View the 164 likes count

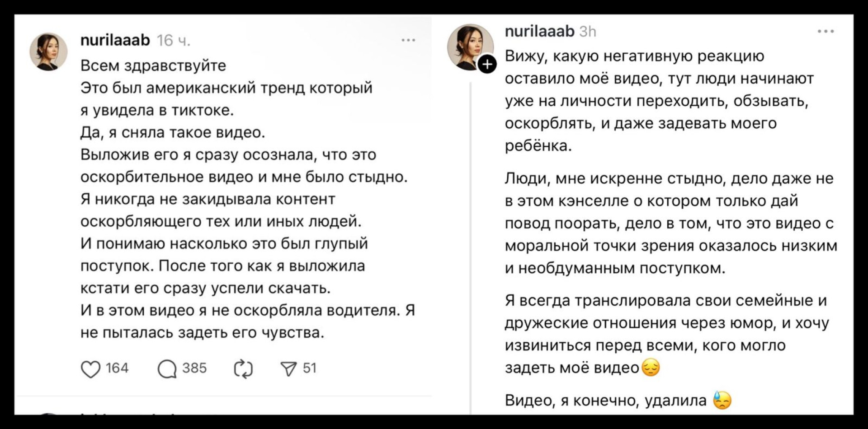(117, 368)
